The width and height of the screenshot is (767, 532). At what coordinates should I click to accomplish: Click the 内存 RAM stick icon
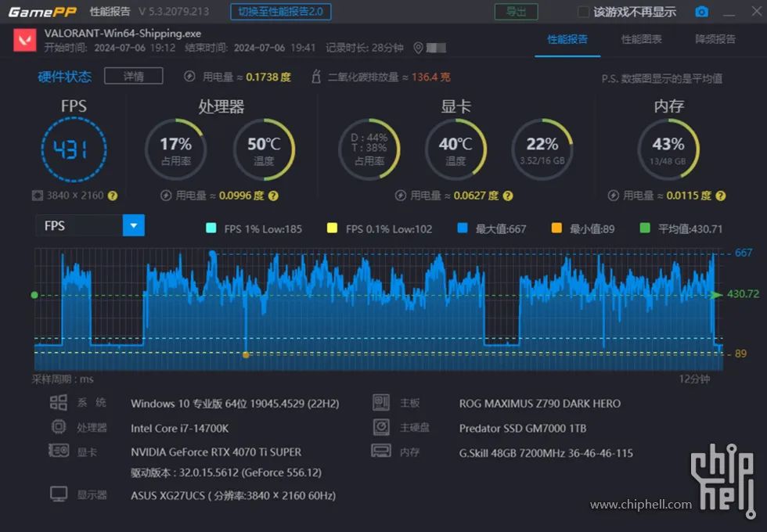(x=381, y=451)
